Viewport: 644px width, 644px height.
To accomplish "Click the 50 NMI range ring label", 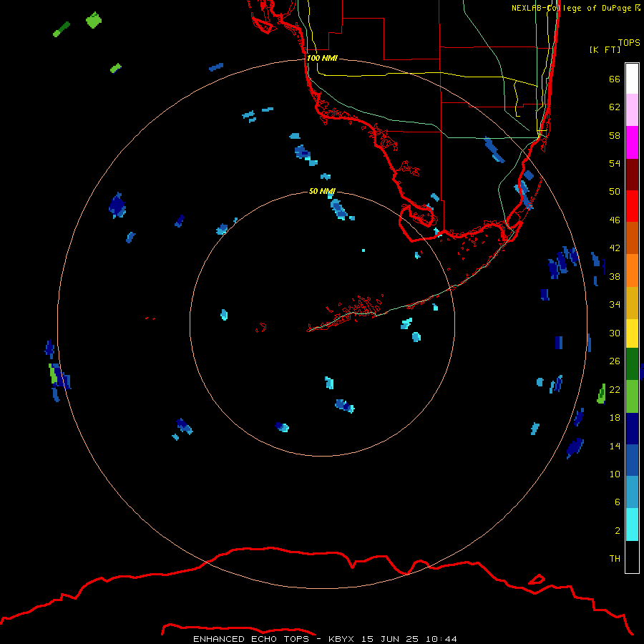I will [x=322, y=191].
